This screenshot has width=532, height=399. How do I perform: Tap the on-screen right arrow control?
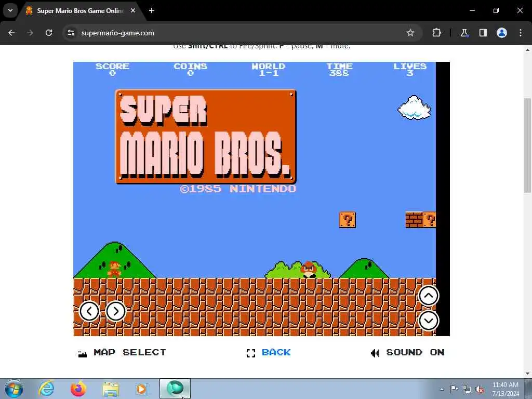(x=116, y=311)
